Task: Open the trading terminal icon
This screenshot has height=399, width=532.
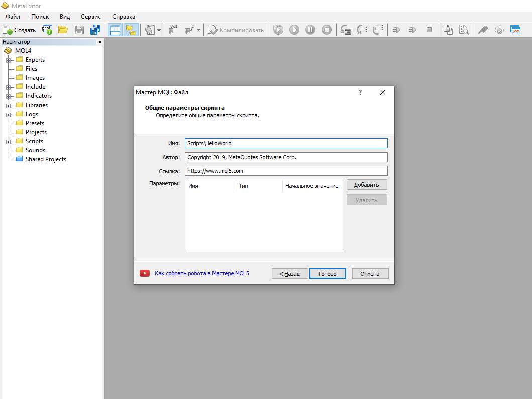Action: [x=515, y=30]
